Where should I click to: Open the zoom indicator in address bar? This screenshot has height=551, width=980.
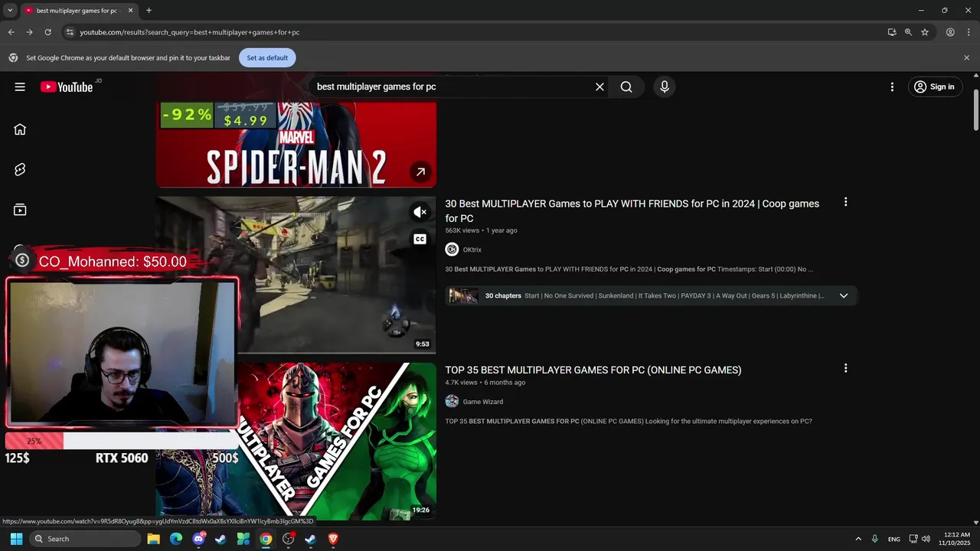click(x=908, y=32)
